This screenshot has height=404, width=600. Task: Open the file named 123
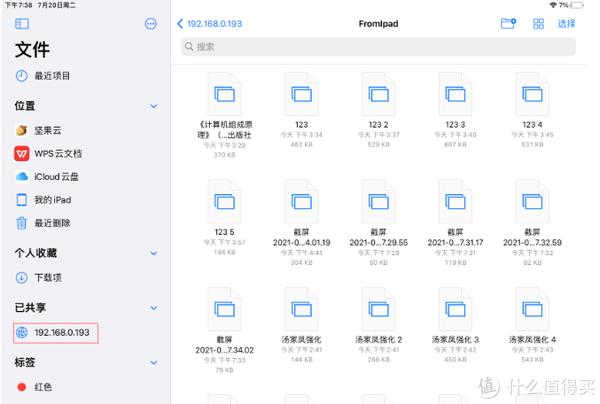302,110
